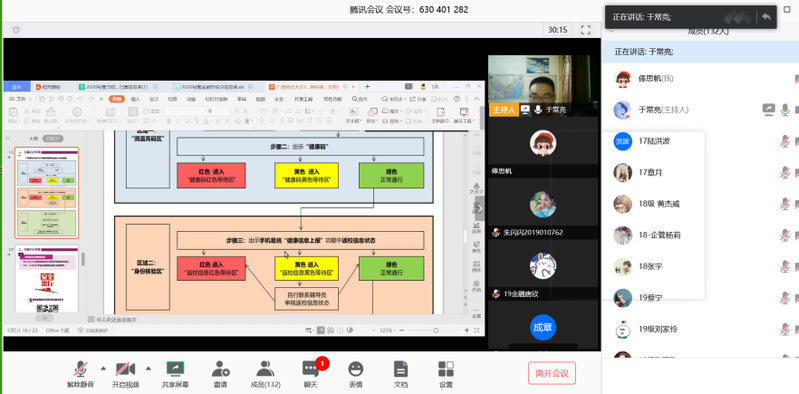
Task: Toggle muted mic icon for 17陆洪波
Action: coord(785,141)
